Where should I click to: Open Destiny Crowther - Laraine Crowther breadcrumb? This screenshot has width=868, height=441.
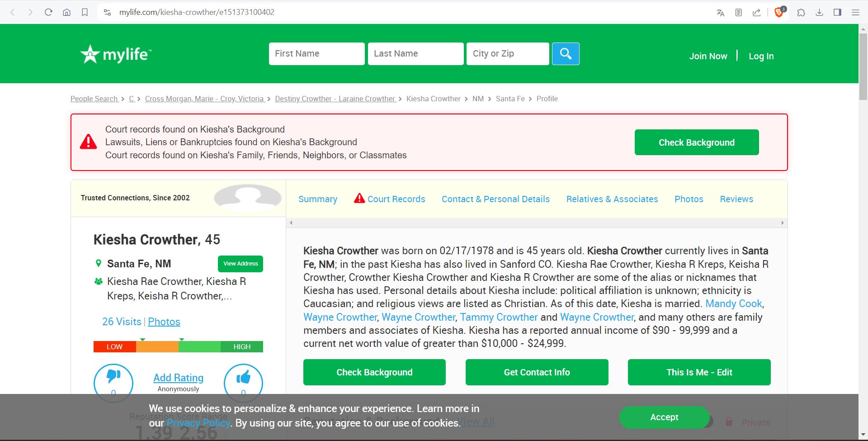(x=335, y=99)
